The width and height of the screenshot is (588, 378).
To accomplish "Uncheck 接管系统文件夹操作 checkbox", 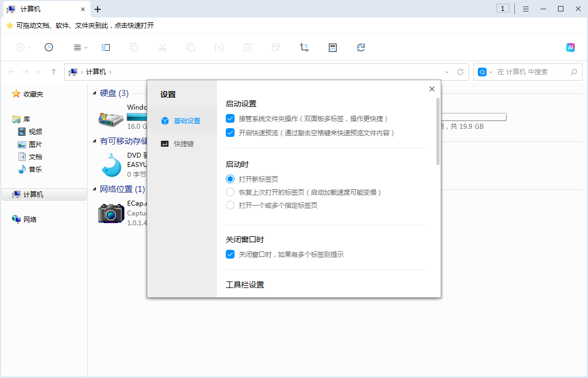I will tap(230, 118).
